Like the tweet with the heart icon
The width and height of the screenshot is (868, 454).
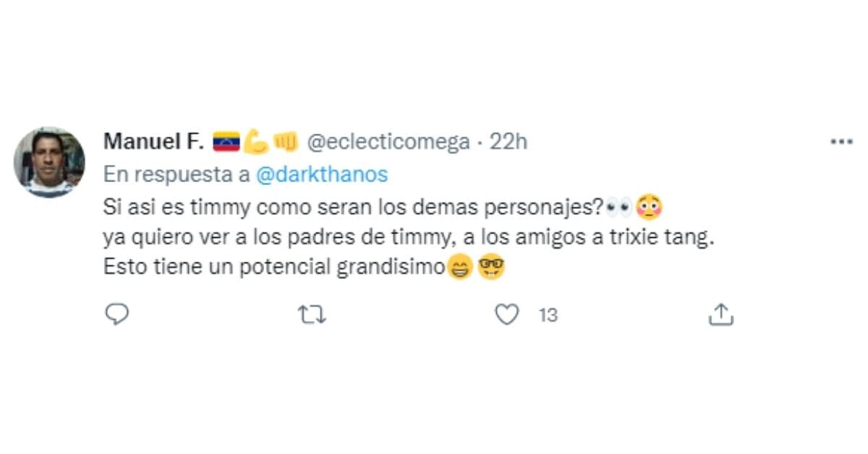click(x=509, y=314)
